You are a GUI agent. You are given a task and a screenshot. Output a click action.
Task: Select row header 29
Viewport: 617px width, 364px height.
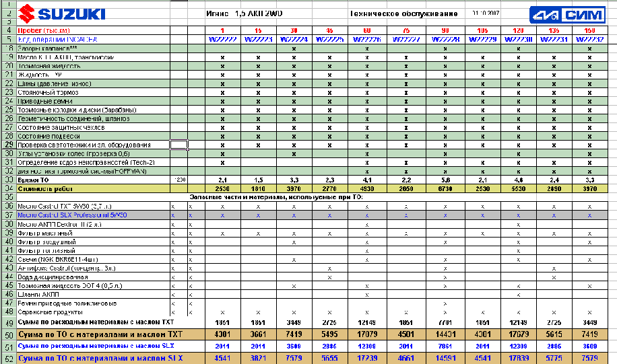(x=8, y=145)
